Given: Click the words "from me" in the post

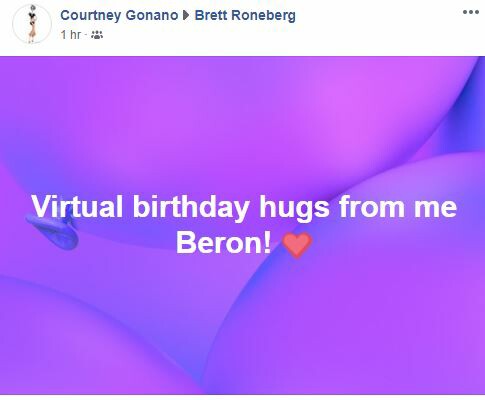Looking at the screenshot, I should (398, 206).
